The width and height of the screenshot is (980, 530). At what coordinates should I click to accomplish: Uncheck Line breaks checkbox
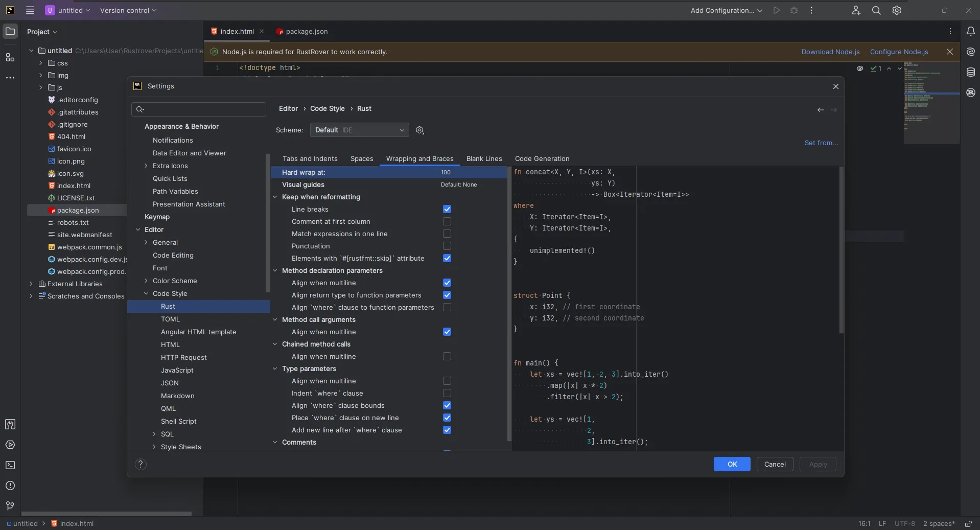click(x=447, y=209)
